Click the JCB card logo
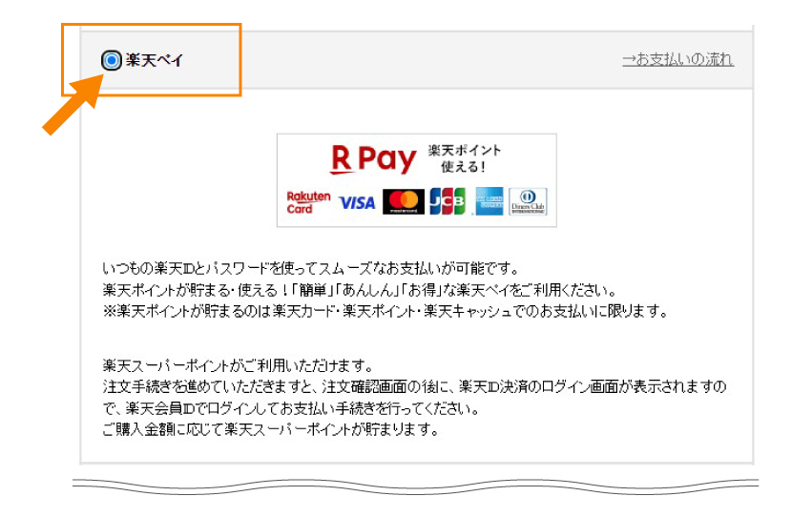 (448, 201)
